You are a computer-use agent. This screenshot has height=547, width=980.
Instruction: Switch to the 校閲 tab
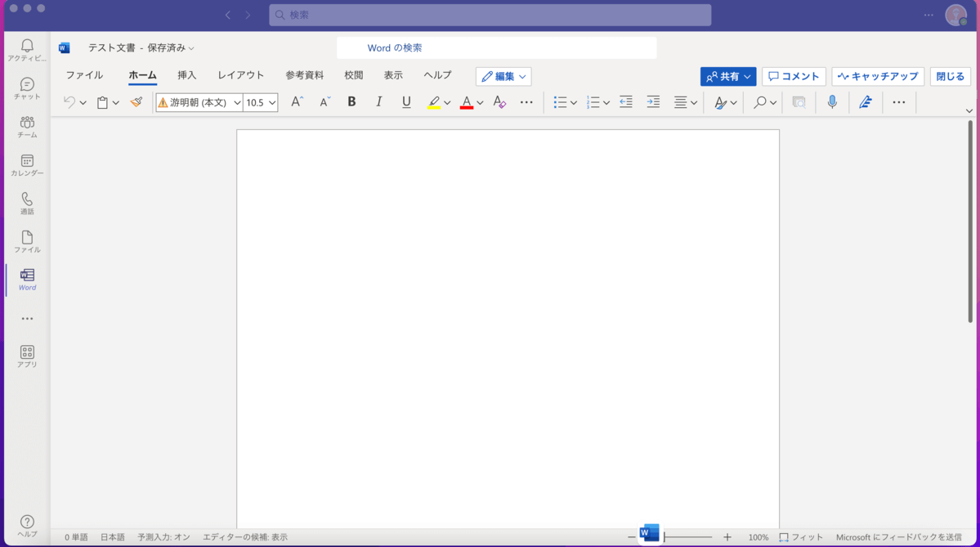point(354,75)
